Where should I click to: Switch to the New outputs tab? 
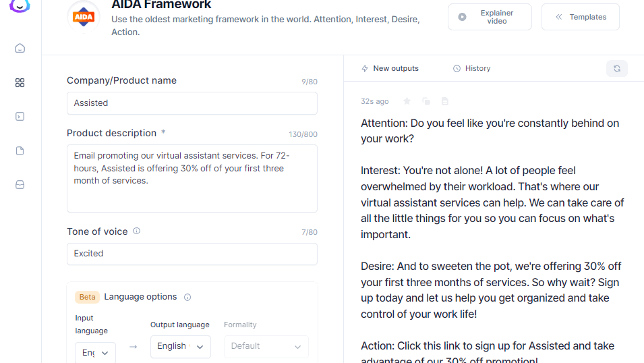point(390,68)
